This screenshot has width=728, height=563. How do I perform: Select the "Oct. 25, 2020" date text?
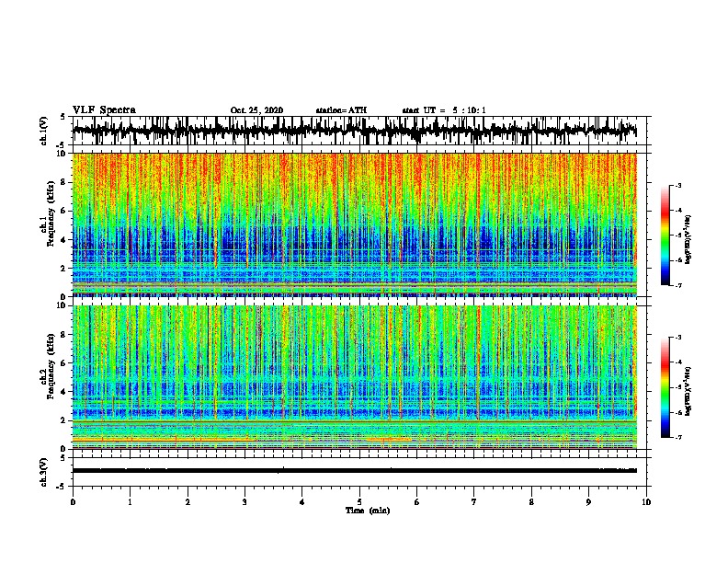click(256, 110)
